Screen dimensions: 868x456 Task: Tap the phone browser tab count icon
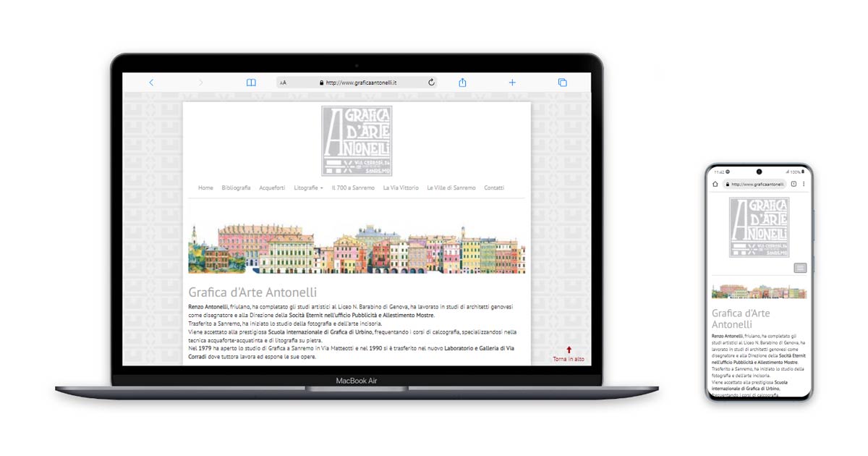(x=793, y=185)
